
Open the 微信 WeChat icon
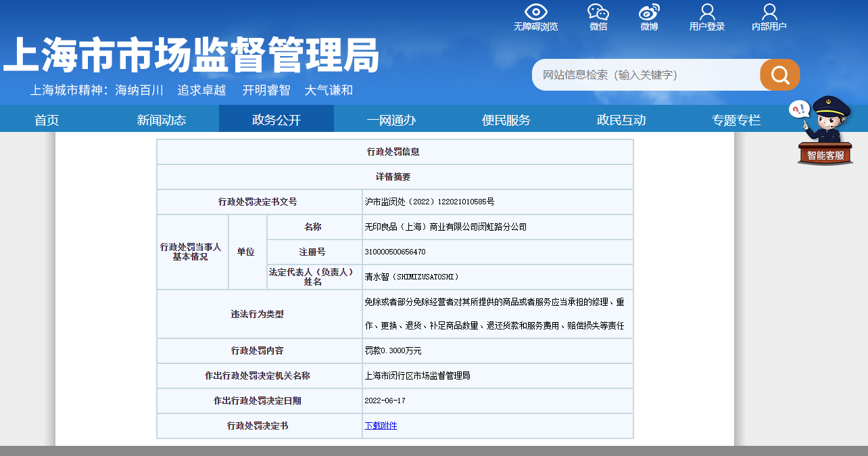click(598, 12)
